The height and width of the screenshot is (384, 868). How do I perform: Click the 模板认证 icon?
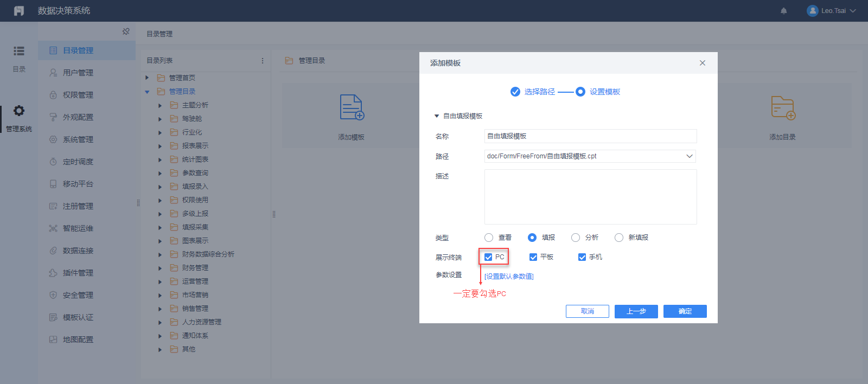pos(53,317)
